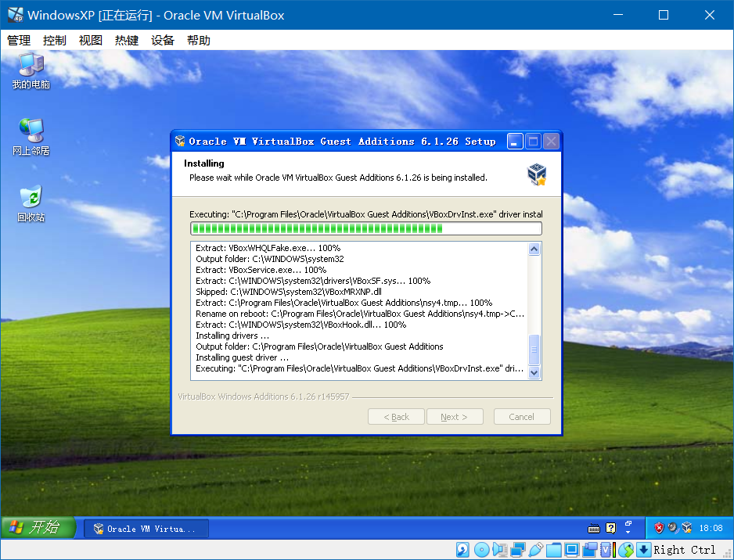
Task: Select log line 'Rename on reboot' entry
Action: click(x=359, y=314)
